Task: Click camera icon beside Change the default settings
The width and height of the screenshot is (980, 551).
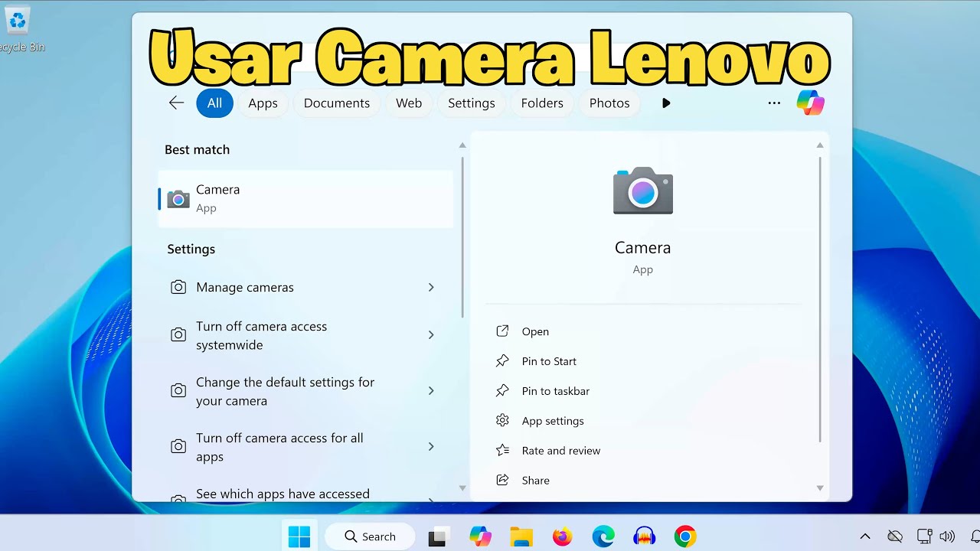Action: [x=178, y=391]
